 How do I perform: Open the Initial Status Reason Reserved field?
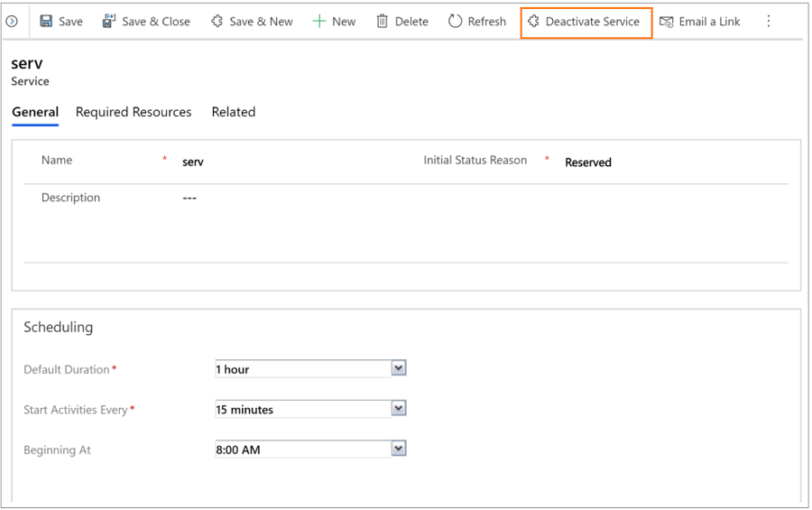point(587,162)
